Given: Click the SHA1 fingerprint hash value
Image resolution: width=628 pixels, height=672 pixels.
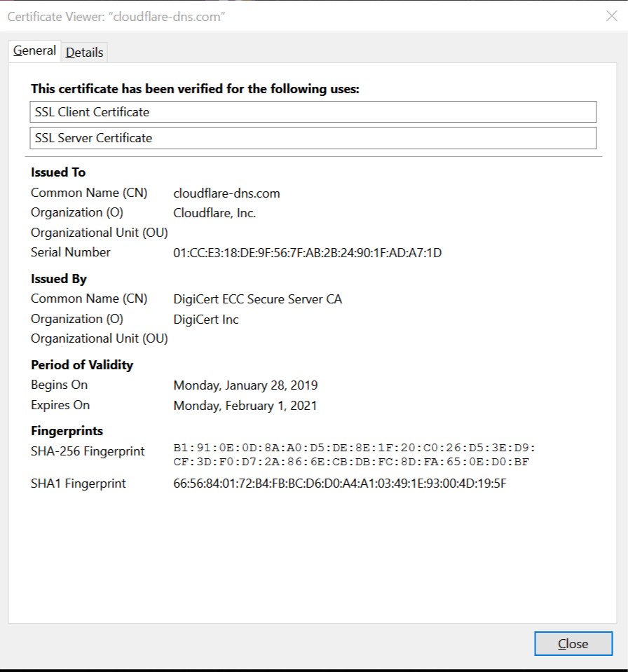Looking at the screenshot, I should pyautogui.click(x=339, y=484).
